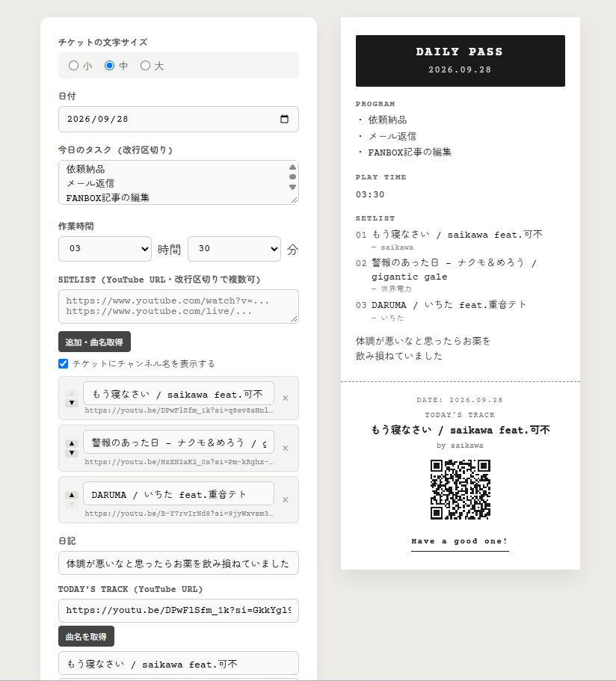The height and width of the screenshot is (681, 616).
Task: Select the 小 font size radio button
Action: pyautogui.click(x=73, y=66)
